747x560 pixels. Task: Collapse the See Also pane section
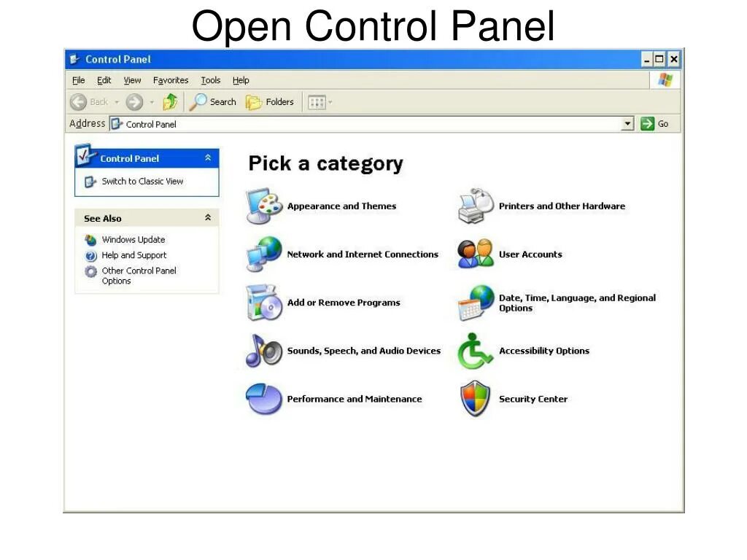point(208,217)
